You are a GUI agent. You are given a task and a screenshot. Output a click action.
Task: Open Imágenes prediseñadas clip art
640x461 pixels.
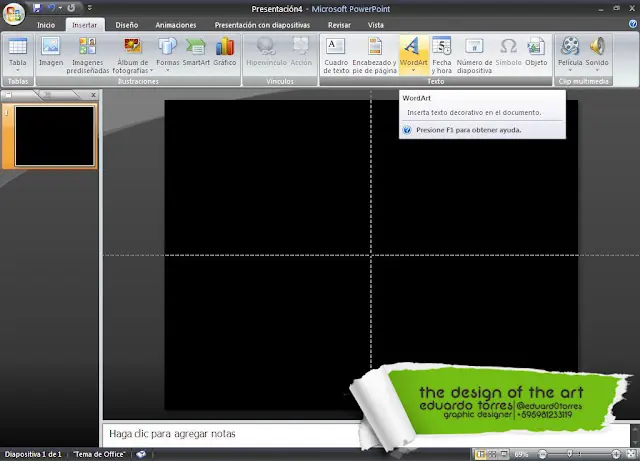[x=88, y=52]
